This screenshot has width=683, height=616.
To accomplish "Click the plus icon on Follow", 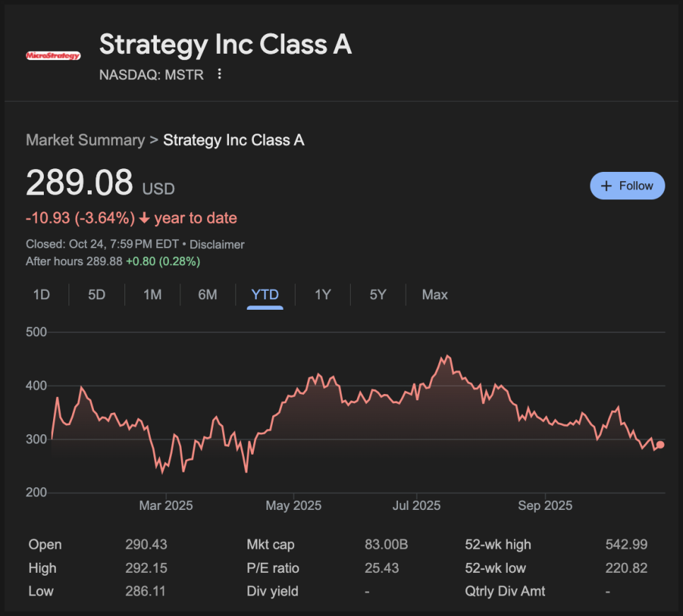I will (606, 186).
